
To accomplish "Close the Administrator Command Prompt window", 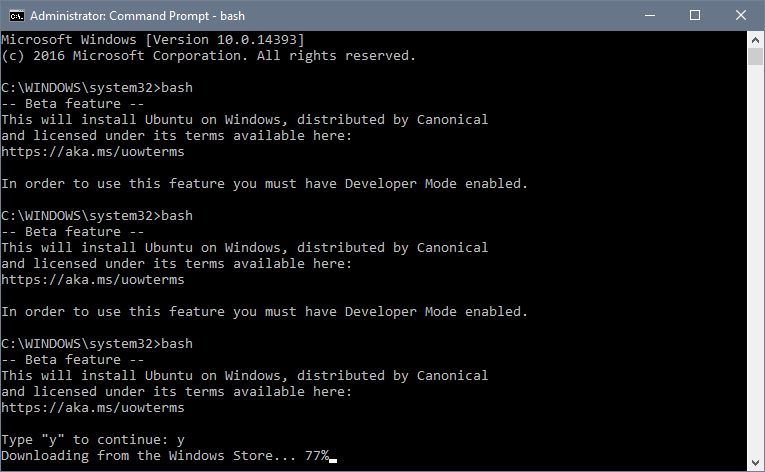I will point(741,16).
